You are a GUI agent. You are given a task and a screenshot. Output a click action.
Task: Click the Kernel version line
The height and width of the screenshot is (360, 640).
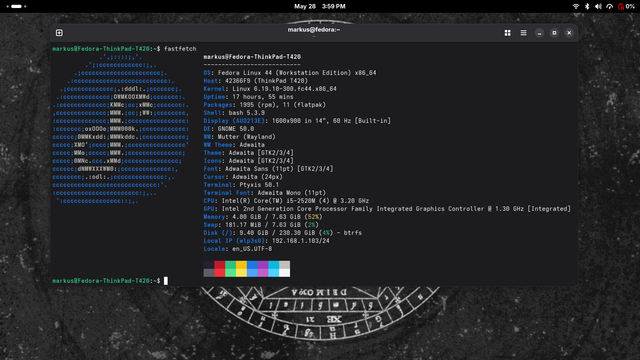pos(270,89)
